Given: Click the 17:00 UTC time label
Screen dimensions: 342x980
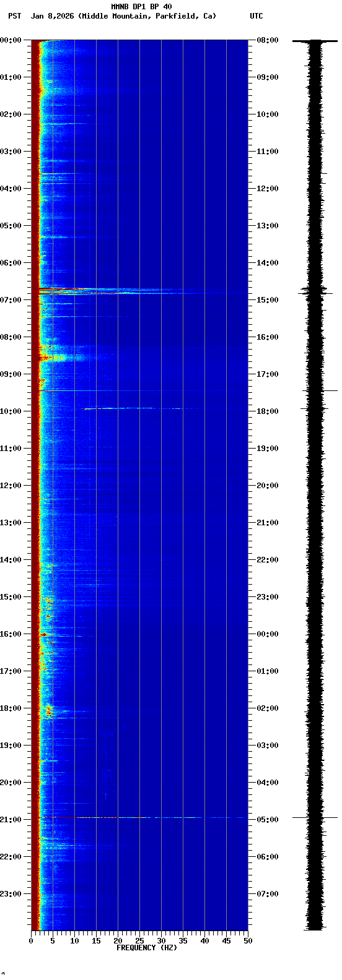Looking at the screenshot, I should [x=268, y=374].
